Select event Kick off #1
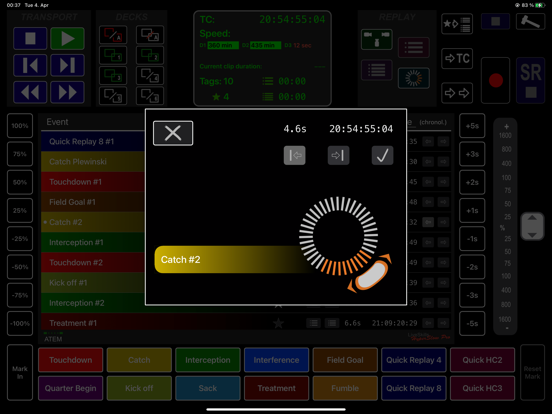The height and width of the screenshot is (414, 552). click(x=93, y=283)
